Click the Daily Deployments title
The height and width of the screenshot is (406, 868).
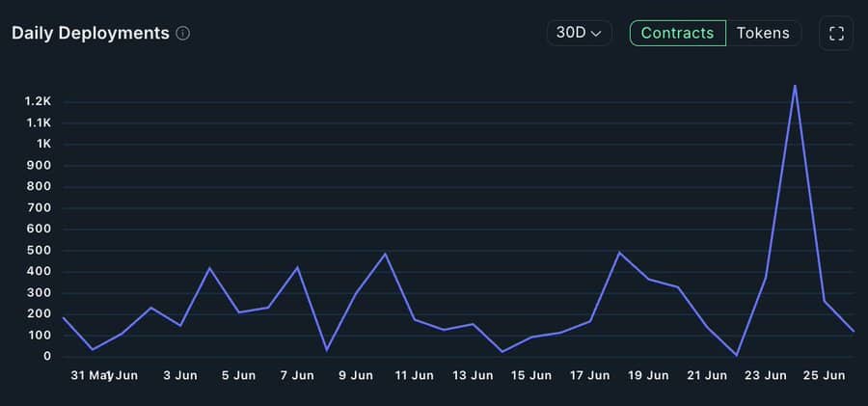click(x=91, y=33)
